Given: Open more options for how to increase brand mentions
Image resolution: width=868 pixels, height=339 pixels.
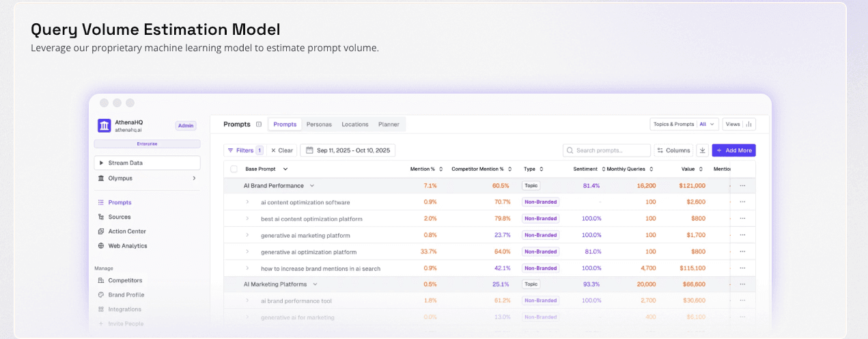Looking at the screenshot, I should [x=742, y=268].
